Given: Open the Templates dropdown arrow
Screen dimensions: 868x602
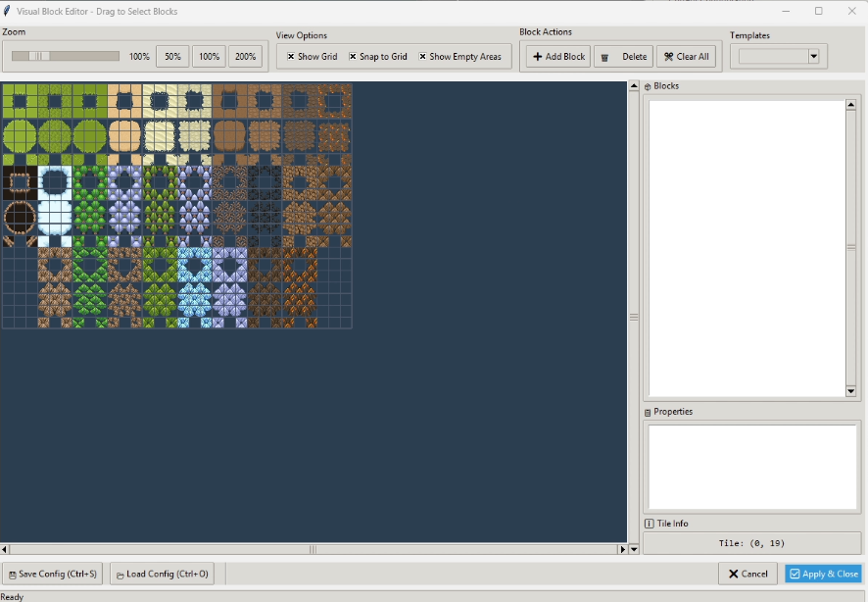Looking at the screenshot, I should (813, 56).
